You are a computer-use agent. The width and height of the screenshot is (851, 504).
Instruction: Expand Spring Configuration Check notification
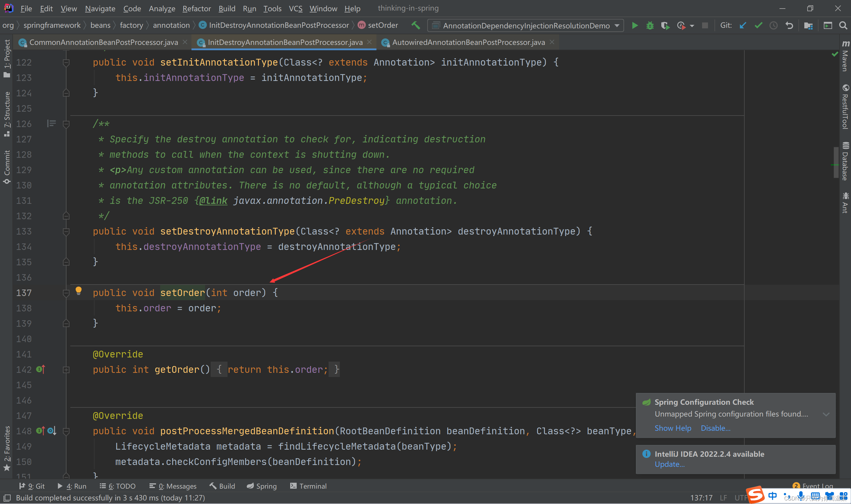click(826, 414)
